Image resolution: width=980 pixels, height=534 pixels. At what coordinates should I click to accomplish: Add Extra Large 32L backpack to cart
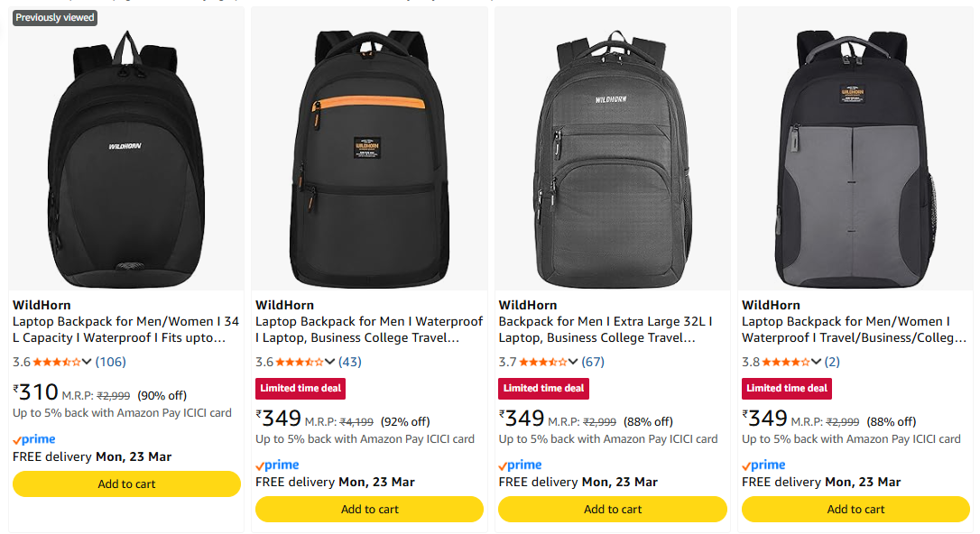pos(613,510)
